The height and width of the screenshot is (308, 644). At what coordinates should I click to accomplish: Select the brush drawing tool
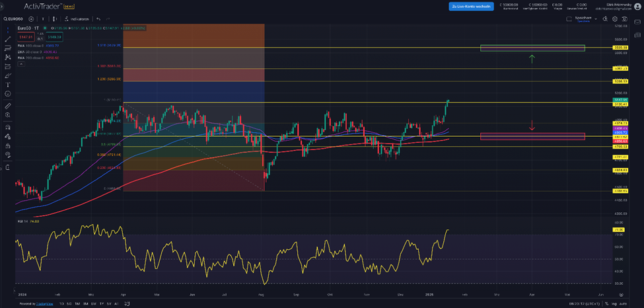point(7,75)
